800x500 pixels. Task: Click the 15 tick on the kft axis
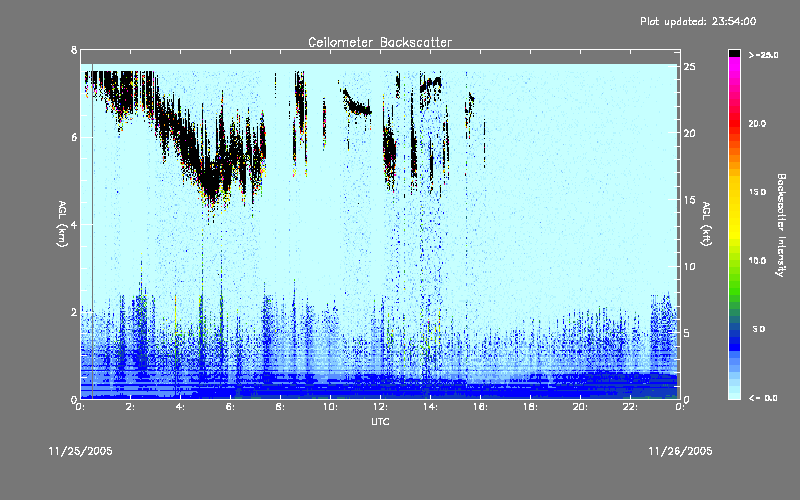(x=689, y=200)
